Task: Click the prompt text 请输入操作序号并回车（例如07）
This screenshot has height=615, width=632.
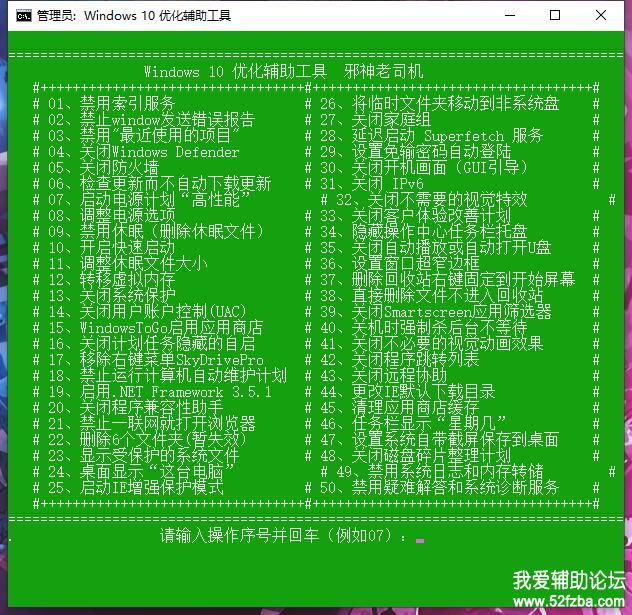Action: [276, 536]
